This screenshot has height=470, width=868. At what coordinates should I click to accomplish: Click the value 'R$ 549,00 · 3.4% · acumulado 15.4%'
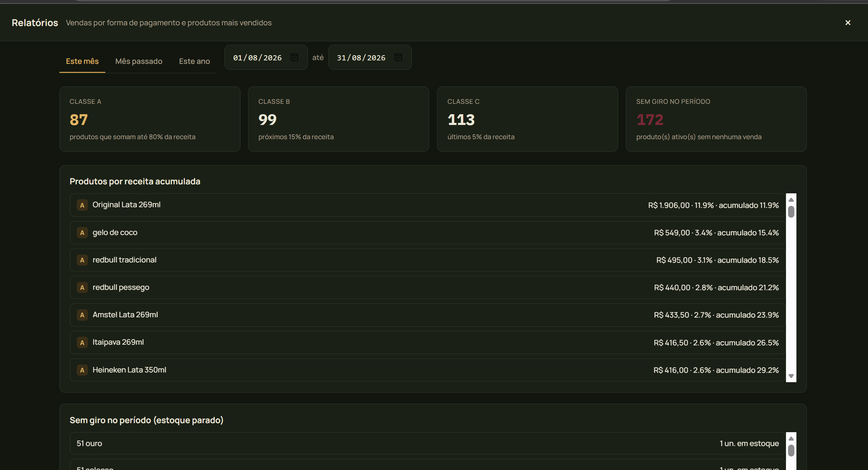(x=716, y=233)
